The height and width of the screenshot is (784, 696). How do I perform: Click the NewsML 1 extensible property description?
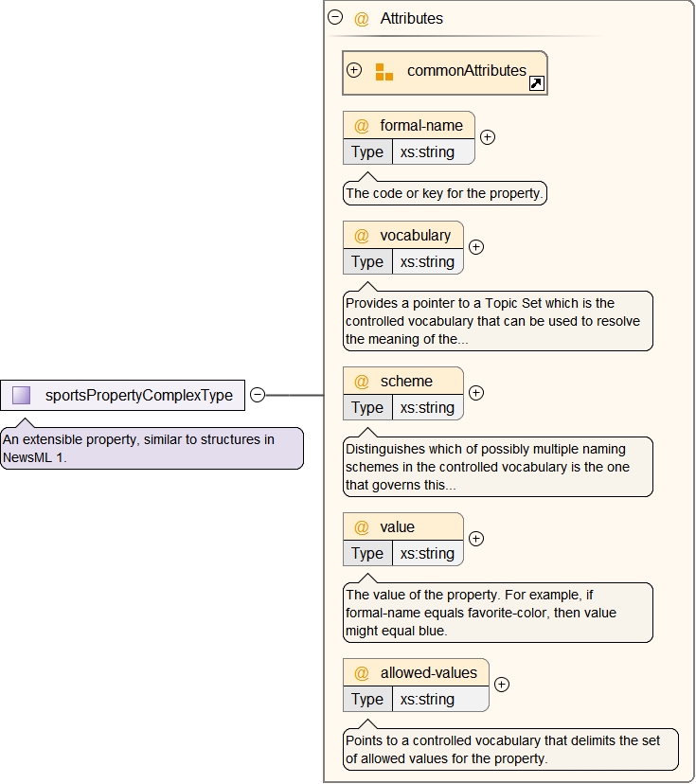[152, 448]
